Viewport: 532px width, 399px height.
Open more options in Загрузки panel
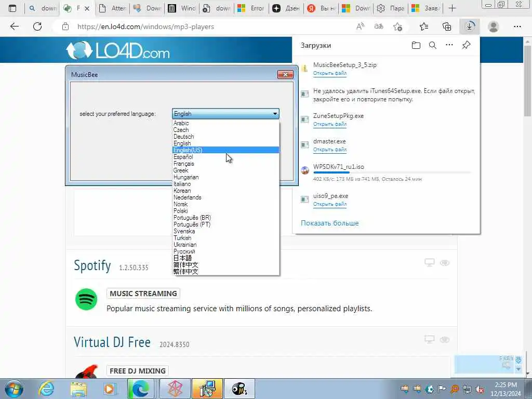coord(449,45)
